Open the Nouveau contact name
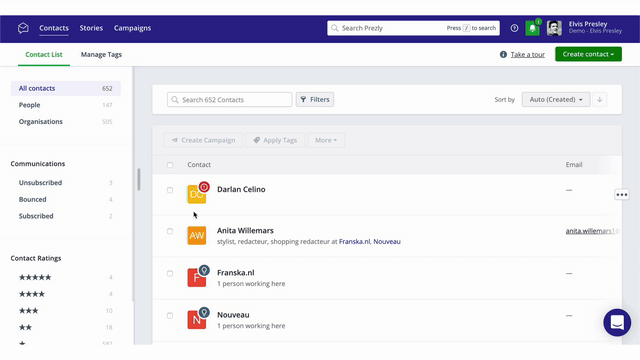The width and height of the screenshot is (640, 360). tap(233, 315)
